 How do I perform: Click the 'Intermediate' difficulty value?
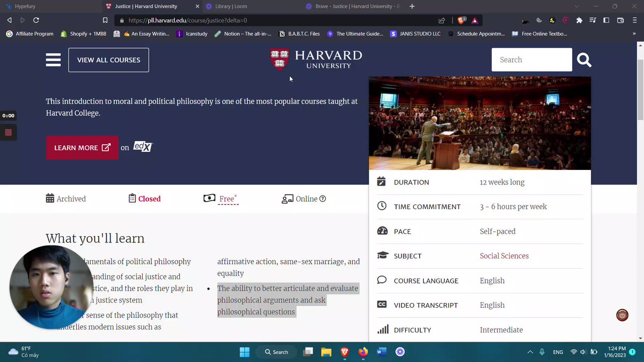click(x=501, y=330)
